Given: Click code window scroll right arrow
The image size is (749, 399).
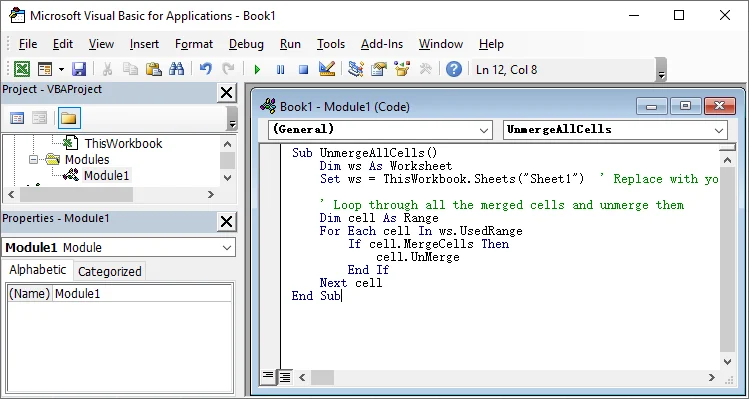Looking at the screenshot, I should click(711, 377).
